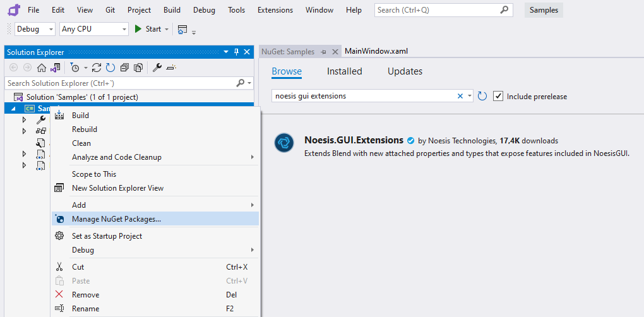
Task: Click the Solution Explorer Back arrow
Action: [x=13, y=68]
